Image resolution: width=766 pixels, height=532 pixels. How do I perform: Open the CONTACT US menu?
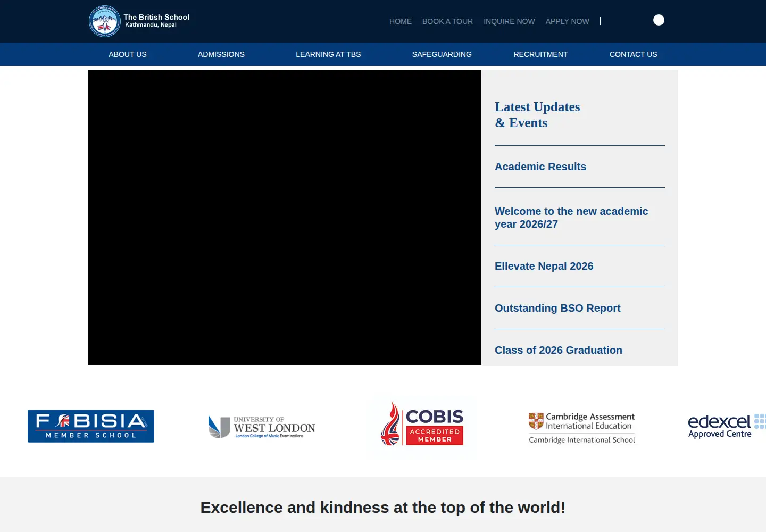(x=634, y=54)
